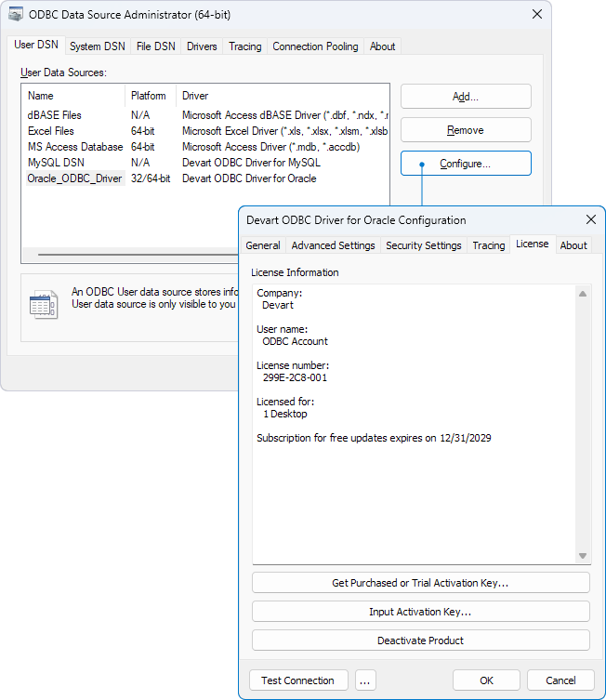Click the 32/64-bit platform cell
606x700 pixels.
(151, 178)
